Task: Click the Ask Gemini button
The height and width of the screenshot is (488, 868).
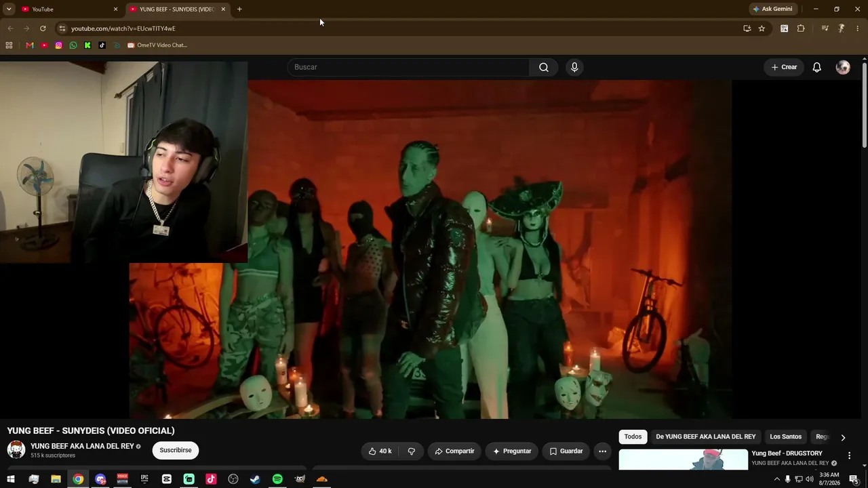Action: point(772,9)
